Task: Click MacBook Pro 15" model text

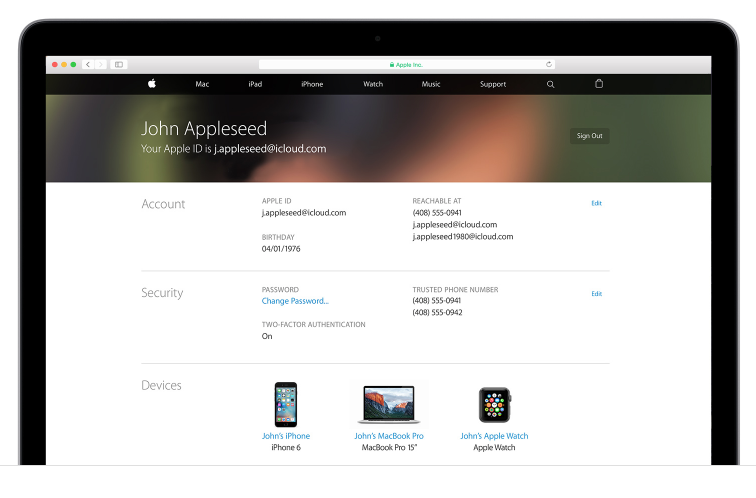Action: (x=389, y=447)
